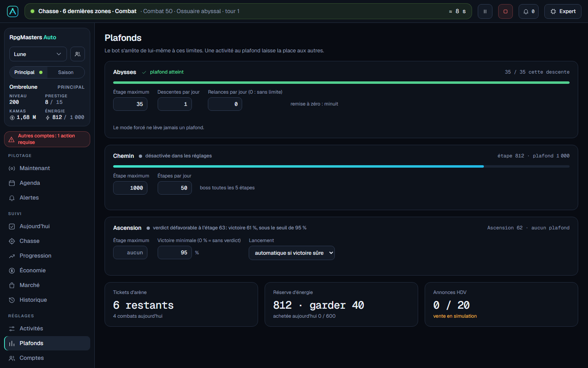Open the Chasse combat status bar
Screen dimensions: 588x368
pyautogui.click(x=248, y=11)
